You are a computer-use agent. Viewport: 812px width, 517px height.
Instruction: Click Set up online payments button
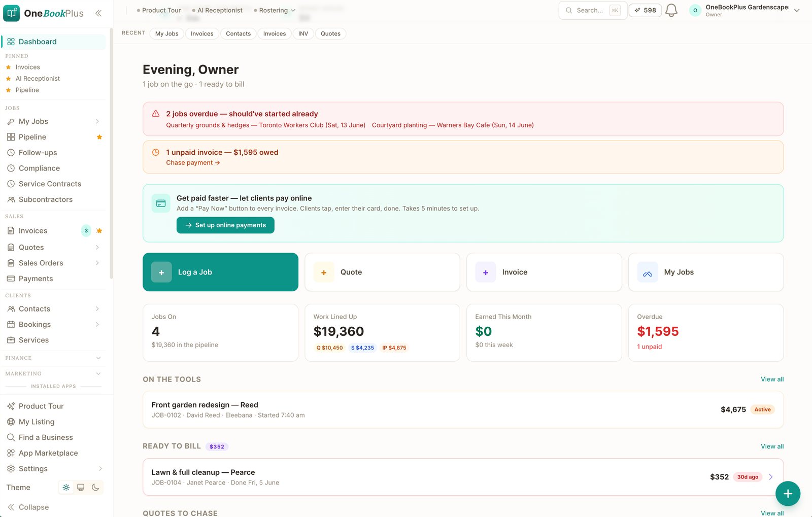click(225, 225)
